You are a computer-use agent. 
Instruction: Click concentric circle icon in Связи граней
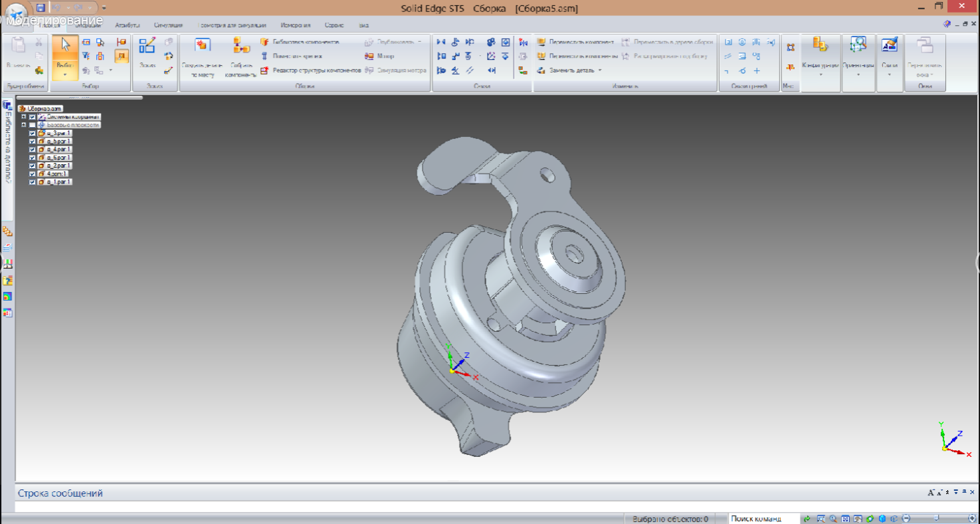tap(742, 42)
